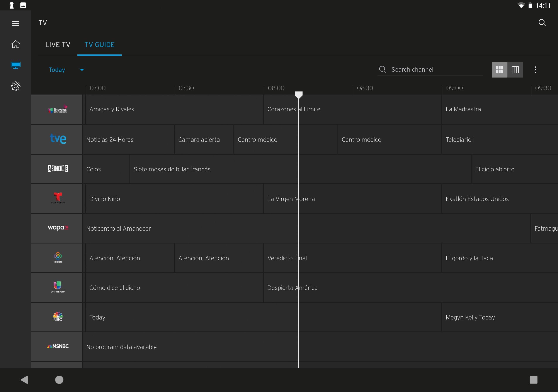The height and width of the screenshot is (392, 558).
Task: Open the Today day selector label
Action: click(57, 70)
